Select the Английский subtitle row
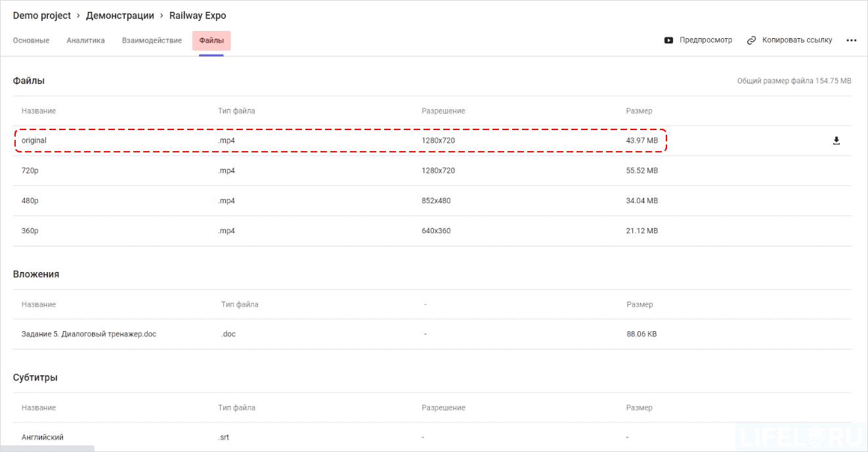The image size is (868, 452). click(x=432, y=438)
